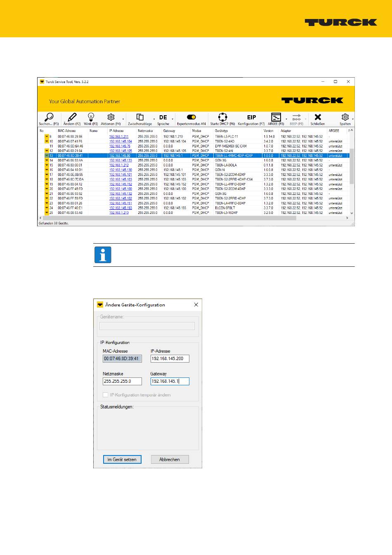Expand the Aktionen dropdown arrow
392x555 pixels.
tap(123, 119)
